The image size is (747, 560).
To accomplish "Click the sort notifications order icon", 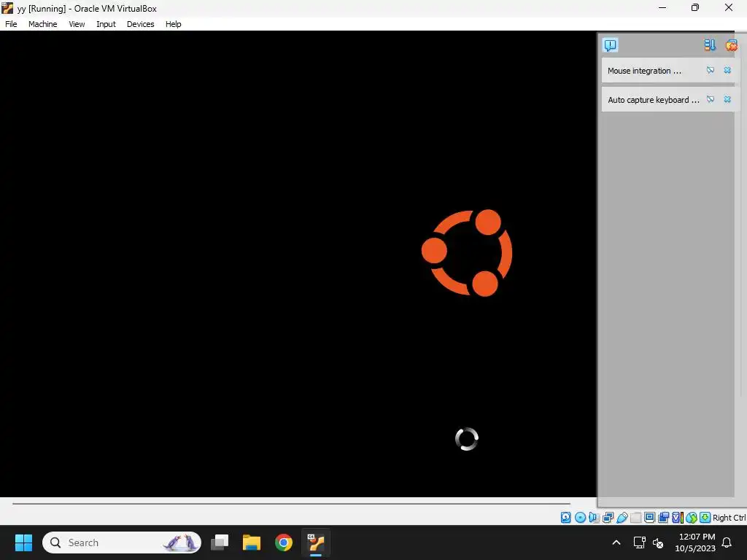I will pyautogui.click(x=710, y=45).
